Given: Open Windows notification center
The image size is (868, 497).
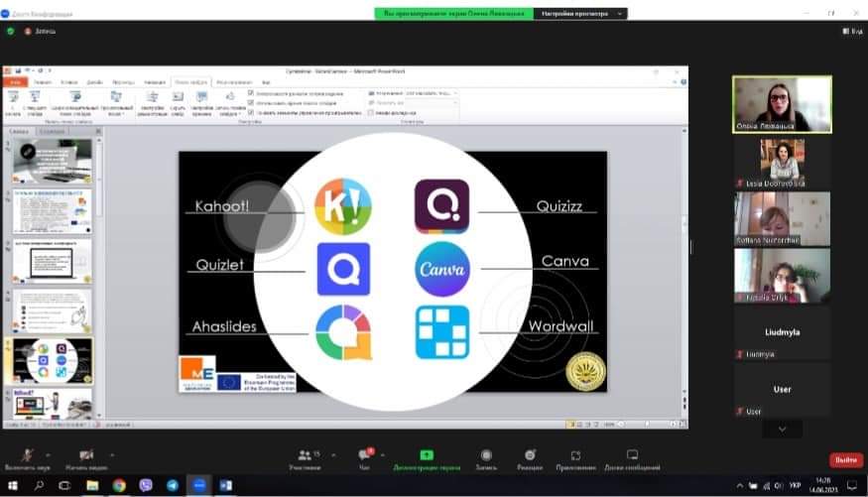Looking at the screenshot, I should coord(852,485).
